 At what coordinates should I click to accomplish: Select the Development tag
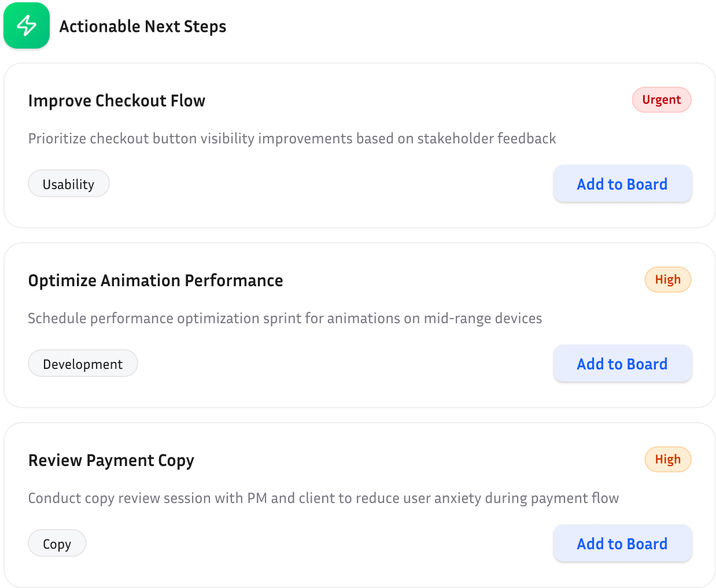point(83,364)
